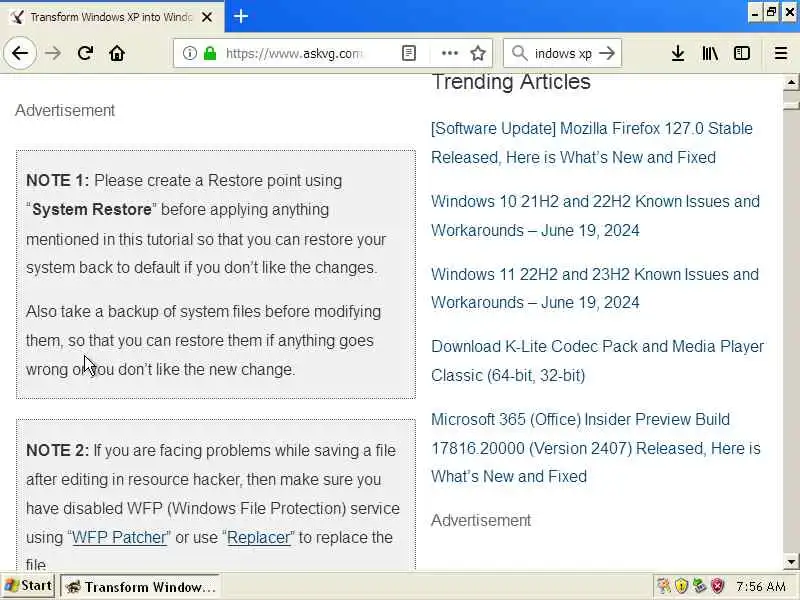
Task: Open the Windows Start menu
Action: point(28,586)
